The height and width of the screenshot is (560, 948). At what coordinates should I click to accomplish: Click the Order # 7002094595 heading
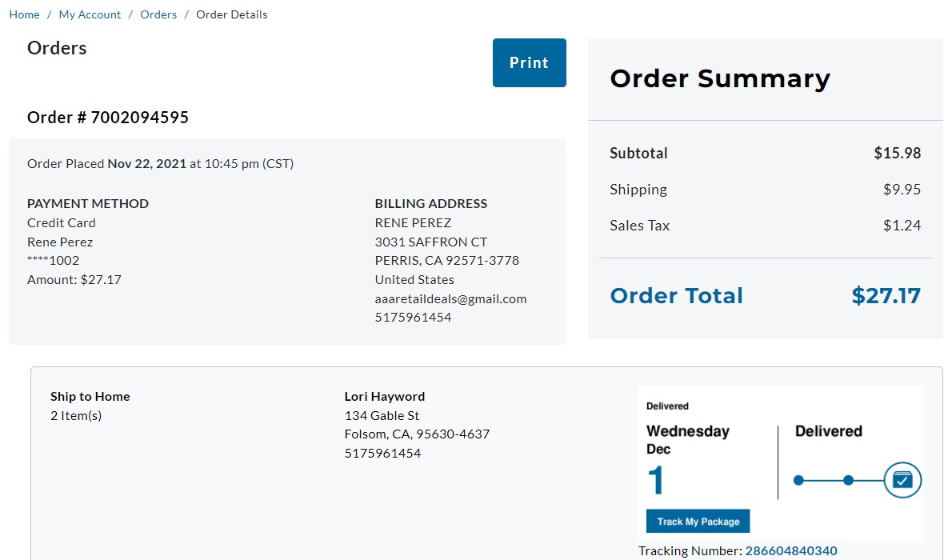click(x=108, y=118)
